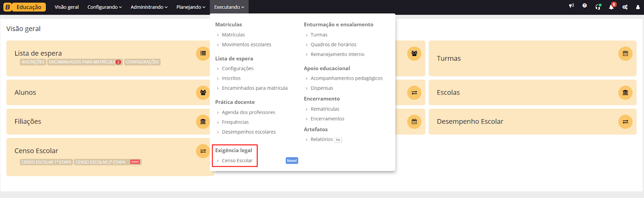The height and width of the screenshot is (198, 644).
Task: Open the Lista de espera card title
Action: pyautogui.click(x=38, y=53)
